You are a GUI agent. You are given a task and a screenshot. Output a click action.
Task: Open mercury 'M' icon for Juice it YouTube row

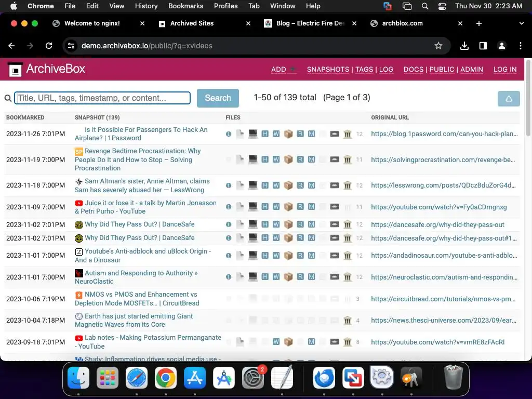pyautogui.click(x=312, y=207)
